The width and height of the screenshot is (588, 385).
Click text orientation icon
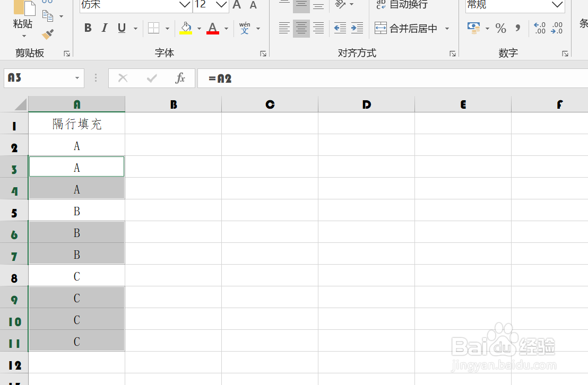click(340, 4)
